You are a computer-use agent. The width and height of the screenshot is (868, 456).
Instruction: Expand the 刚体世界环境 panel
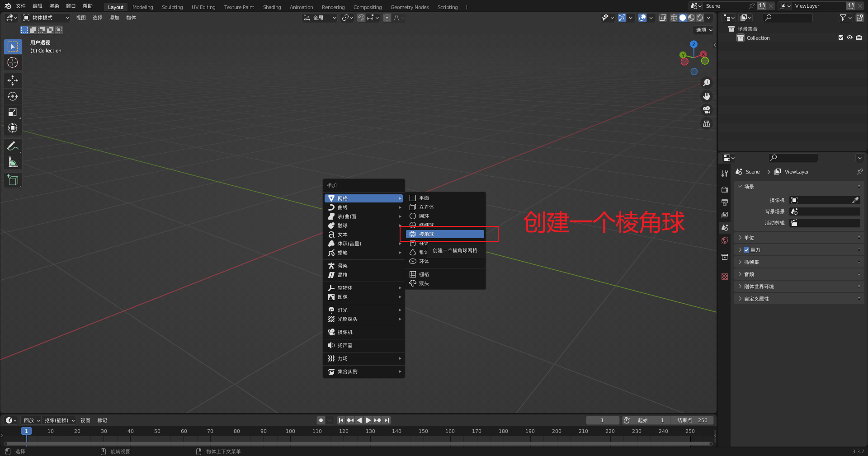coord(759,287)
